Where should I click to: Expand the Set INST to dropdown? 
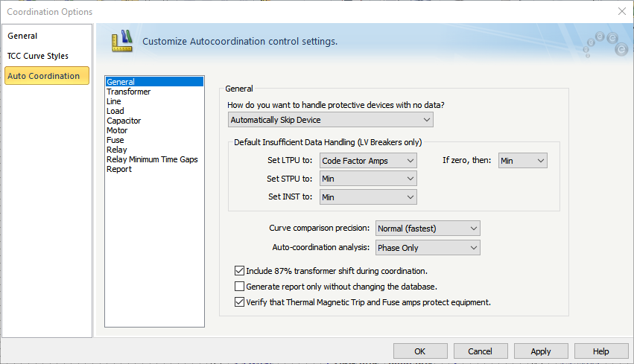tap(368, 197)
